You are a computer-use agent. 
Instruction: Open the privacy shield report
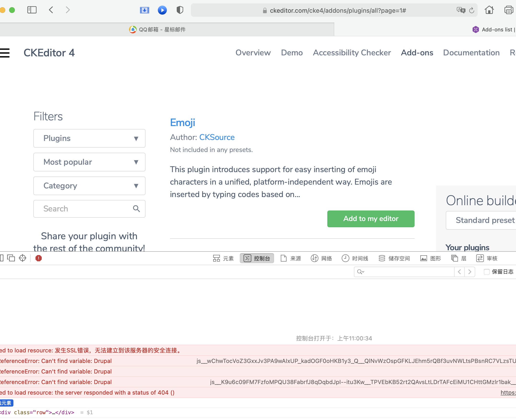coord(180,10)
